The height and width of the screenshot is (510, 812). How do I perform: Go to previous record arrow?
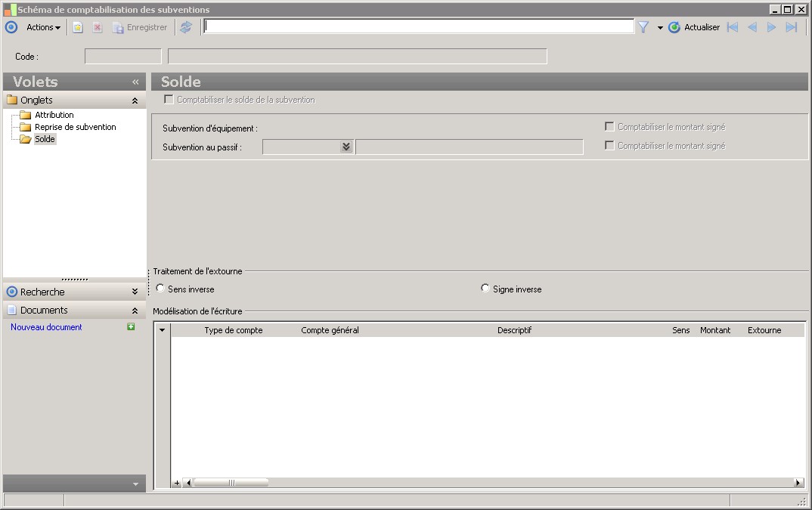coord(752,27)
